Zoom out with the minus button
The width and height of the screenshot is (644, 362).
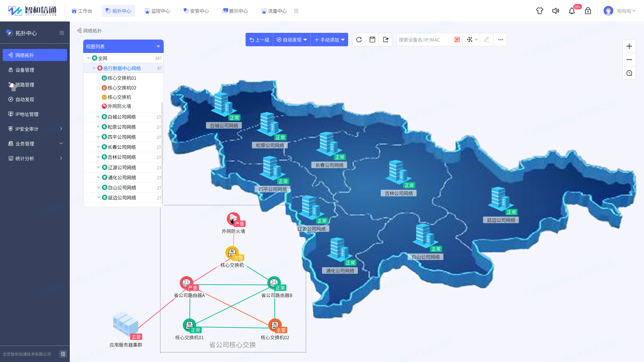pos(629,60)
